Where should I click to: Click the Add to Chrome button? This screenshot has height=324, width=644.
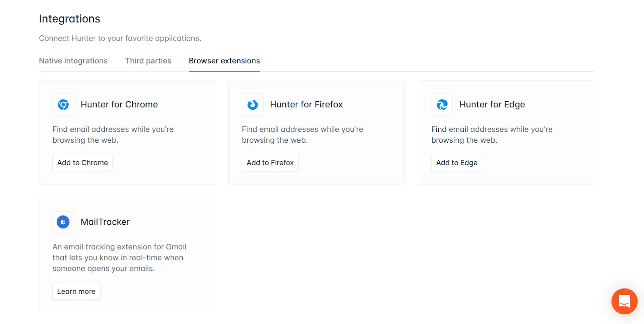pyautogui.click(x=83, y=163)
